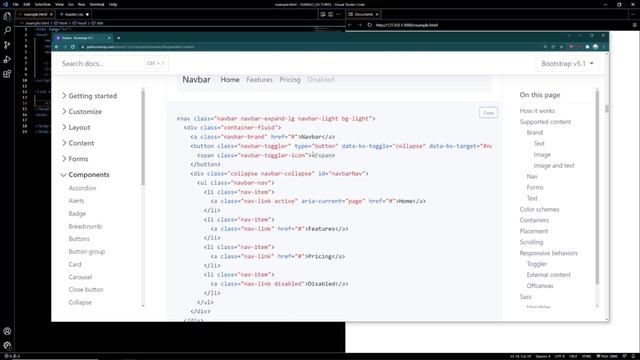
Task: Open the Chrome three-dot menu
Action: click(x=604, y=47)
